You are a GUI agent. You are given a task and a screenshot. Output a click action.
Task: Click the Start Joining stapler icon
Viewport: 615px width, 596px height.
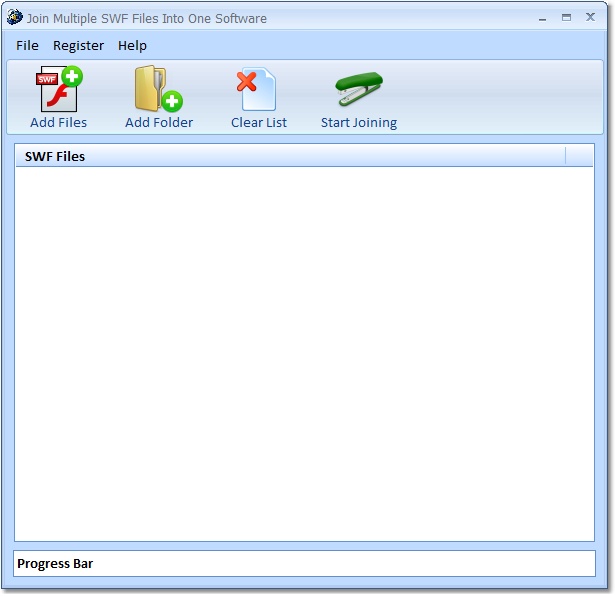359,89
